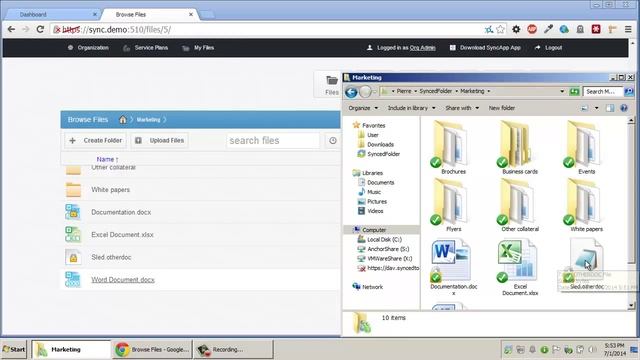640x360 pixels.
Task: Click into the search files field
Action: click(x=273, y=140)
